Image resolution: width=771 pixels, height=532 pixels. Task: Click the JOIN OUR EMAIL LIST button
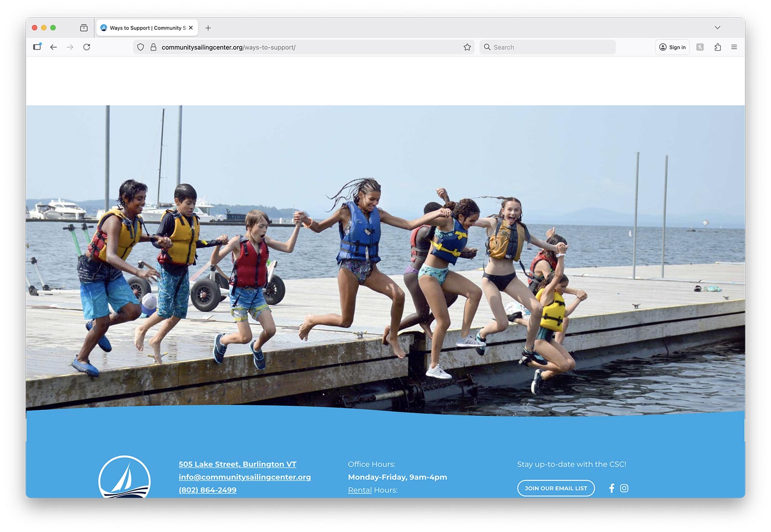556,488
